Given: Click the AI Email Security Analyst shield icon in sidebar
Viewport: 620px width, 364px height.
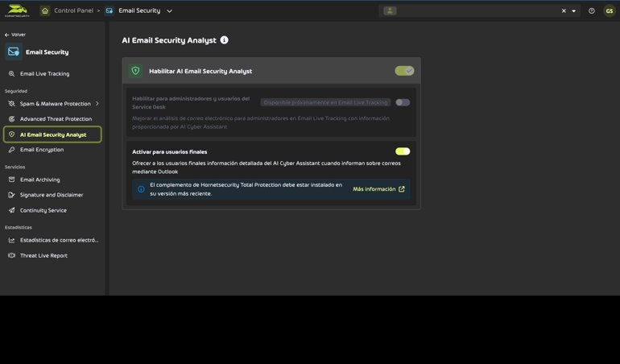Looking at the screenshot, I should click(x=11, y=134).
